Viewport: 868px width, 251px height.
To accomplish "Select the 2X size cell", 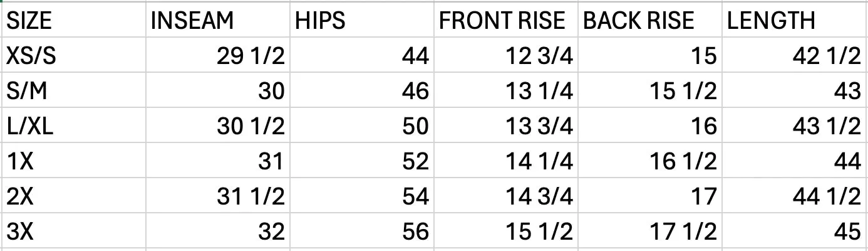I will pos(74,196).
